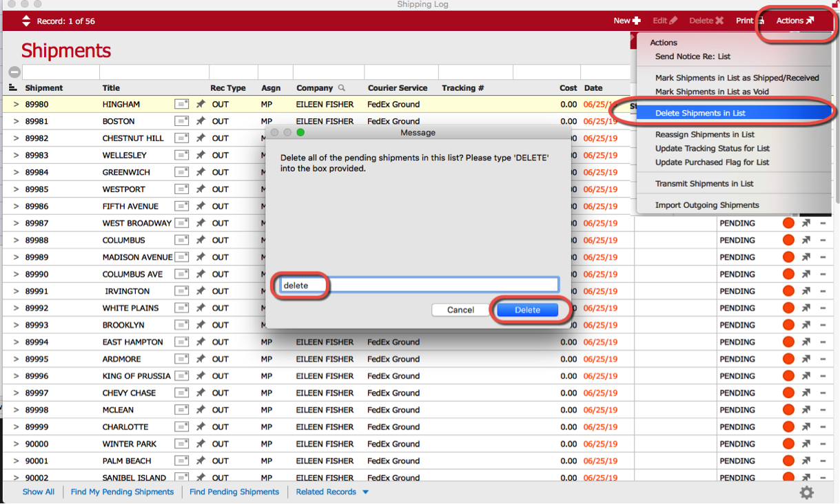Click Show All link at bottom

39,492
